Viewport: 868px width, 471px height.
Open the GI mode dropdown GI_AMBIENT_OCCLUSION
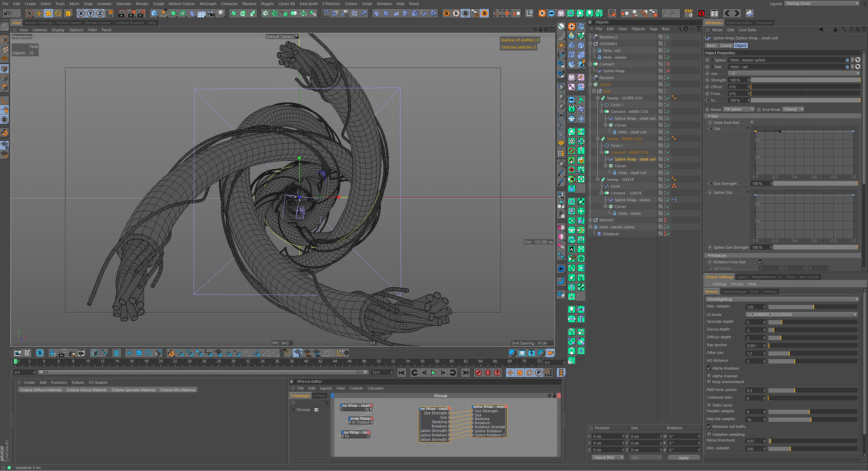point(801,315)
